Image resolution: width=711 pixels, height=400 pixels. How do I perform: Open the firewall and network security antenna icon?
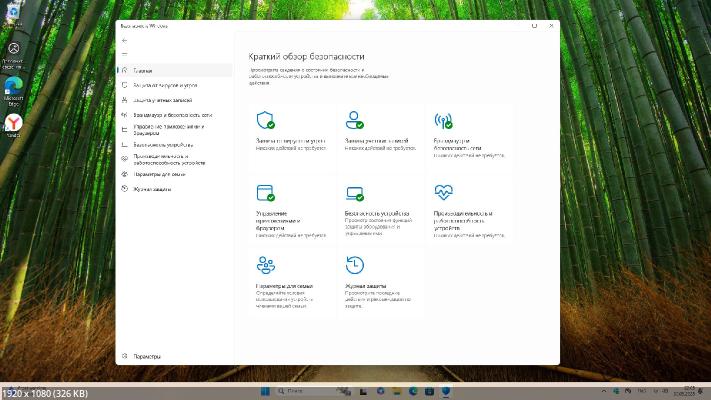442,121
